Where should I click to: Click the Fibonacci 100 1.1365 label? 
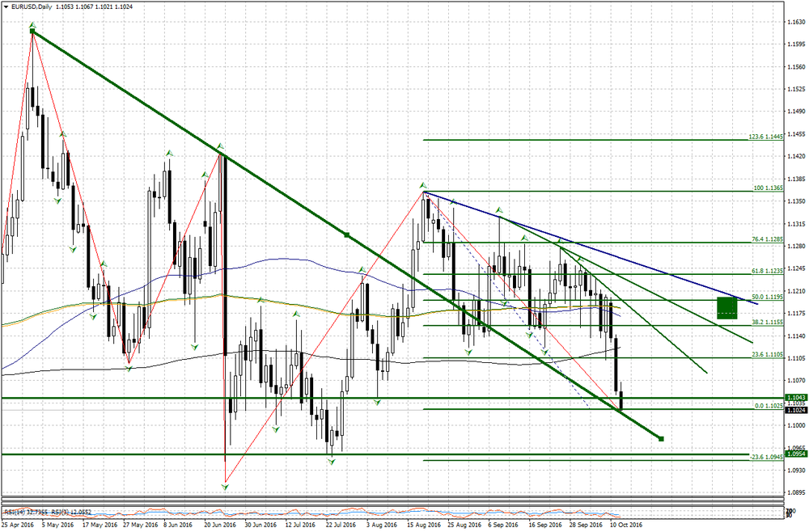click(x=769, y=188)
